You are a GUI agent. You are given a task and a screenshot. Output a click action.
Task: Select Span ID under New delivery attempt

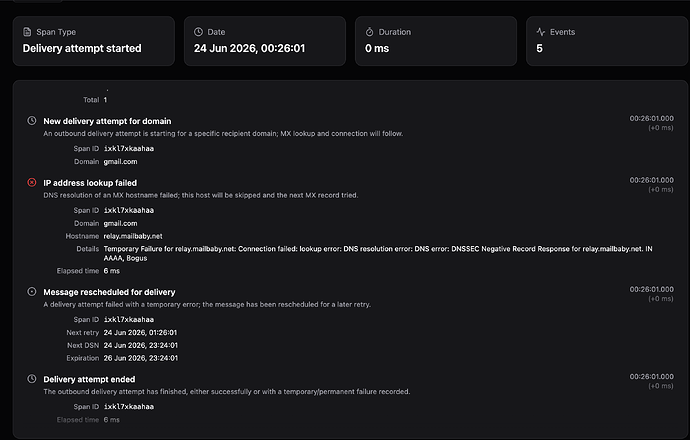click(x=129, y=149)
